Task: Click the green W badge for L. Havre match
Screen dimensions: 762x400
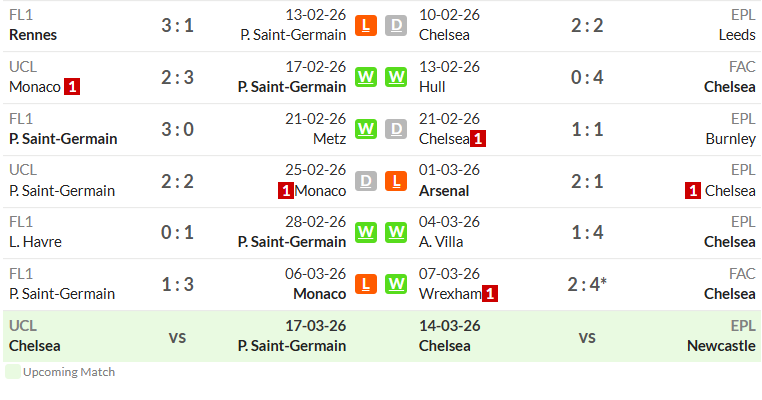Action: (365, 232)
